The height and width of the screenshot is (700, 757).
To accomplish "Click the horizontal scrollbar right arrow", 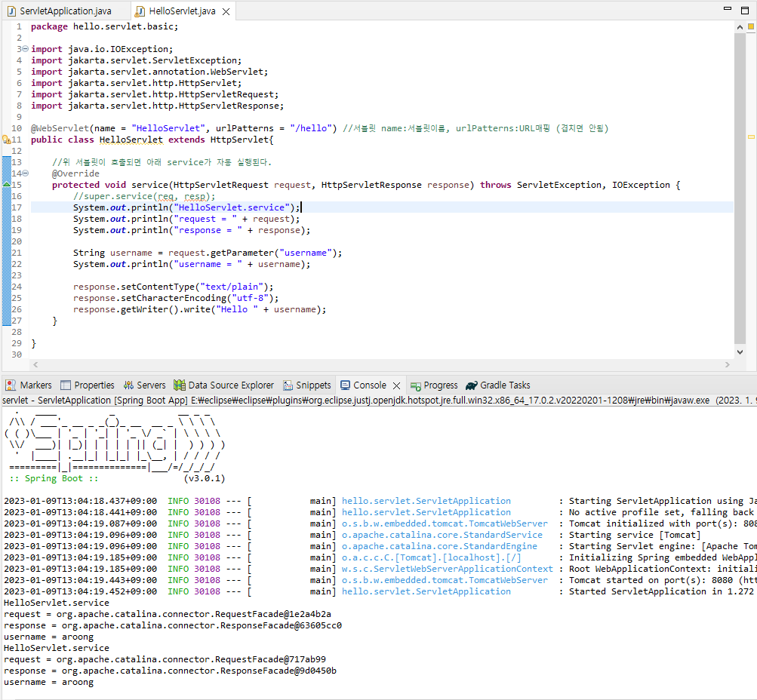I will click(727, 365).
